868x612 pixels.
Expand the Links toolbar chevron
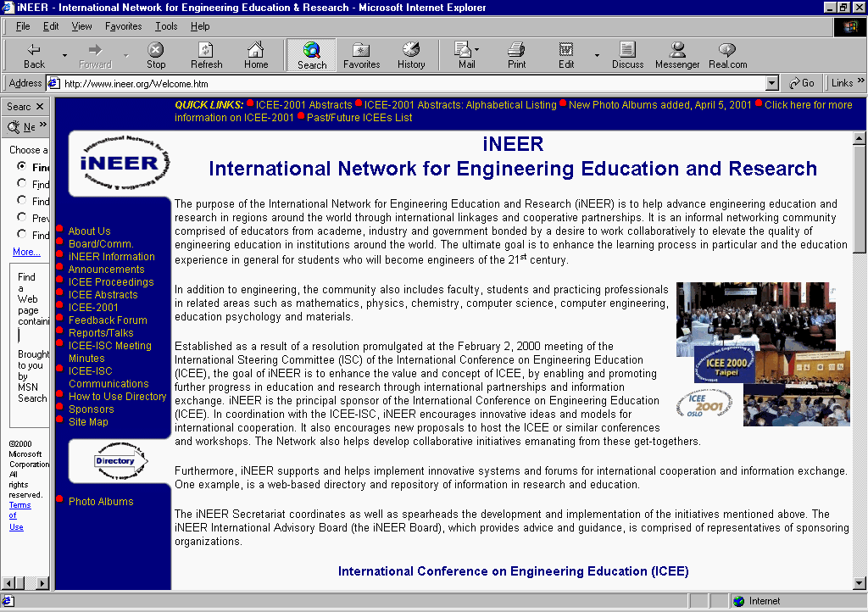[x=861, y=81]
